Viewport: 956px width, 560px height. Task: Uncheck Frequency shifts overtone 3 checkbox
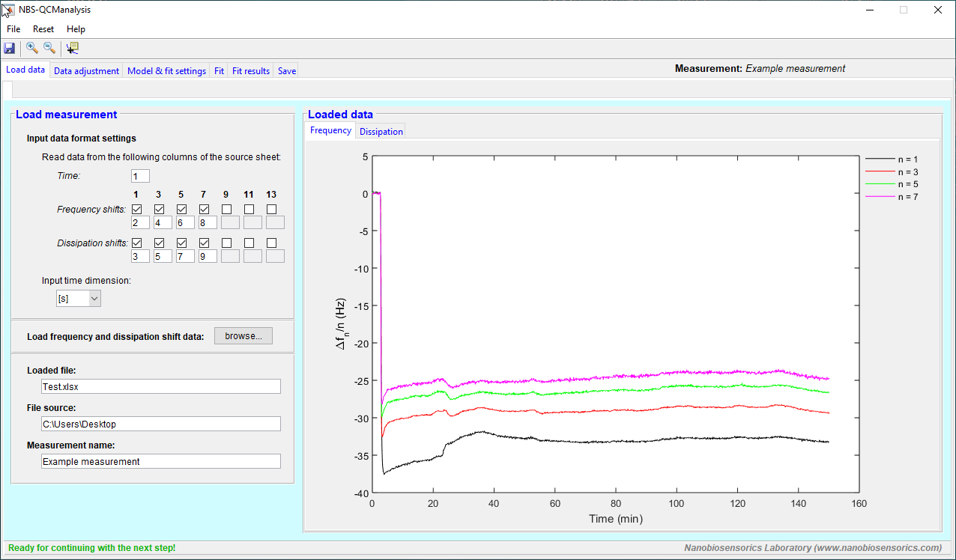[159, 210]
